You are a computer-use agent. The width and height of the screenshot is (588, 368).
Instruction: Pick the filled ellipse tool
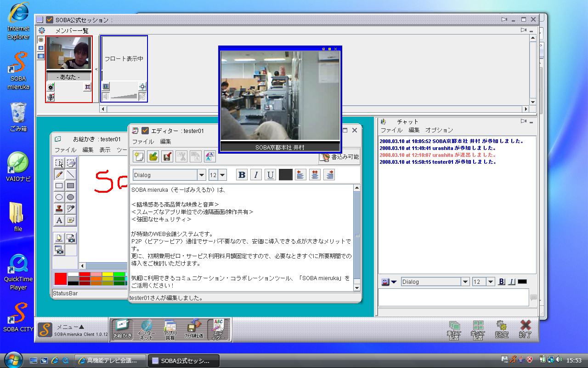(x=71, y=197)
